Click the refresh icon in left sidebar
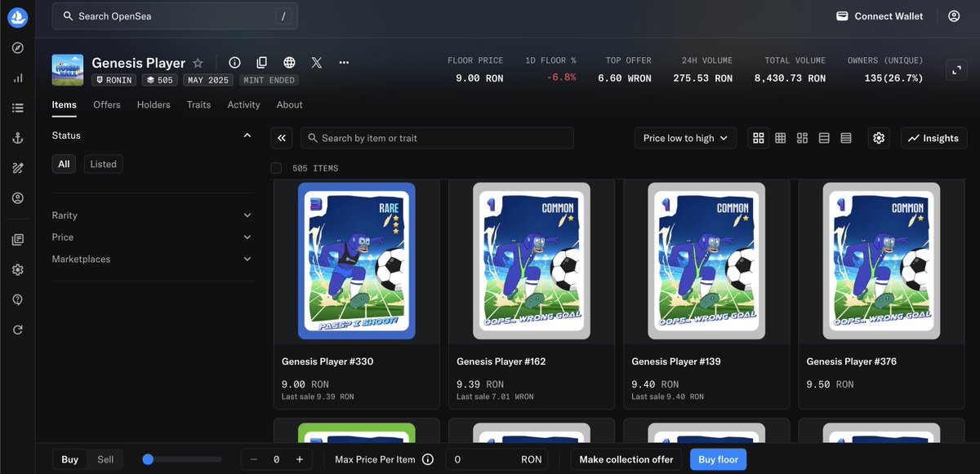 click(x=18, y=330)
